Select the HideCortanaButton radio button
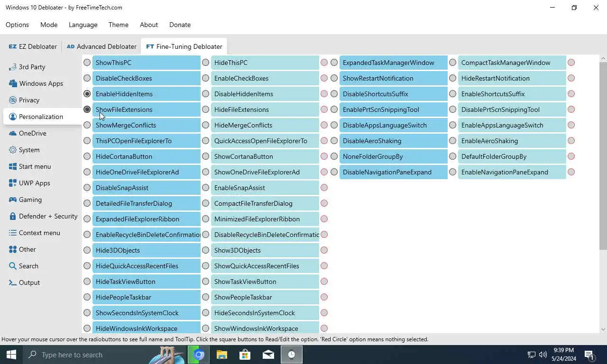607x364 pixels. click(87, 156)
